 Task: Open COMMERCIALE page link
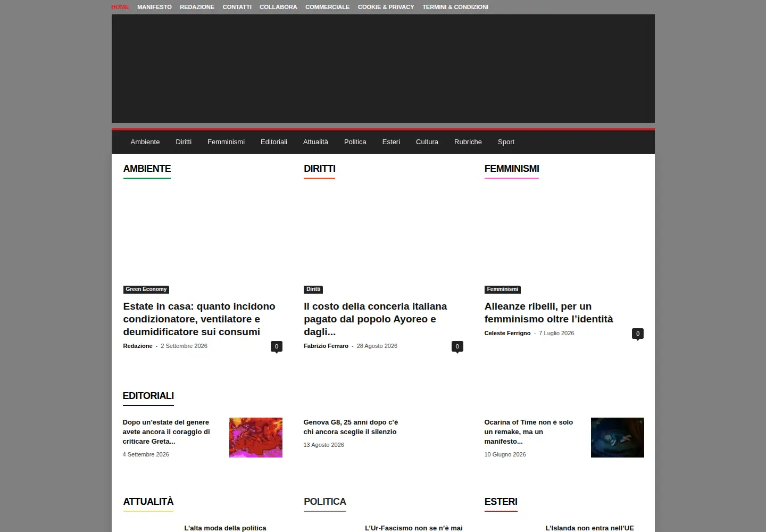point(327,7)
